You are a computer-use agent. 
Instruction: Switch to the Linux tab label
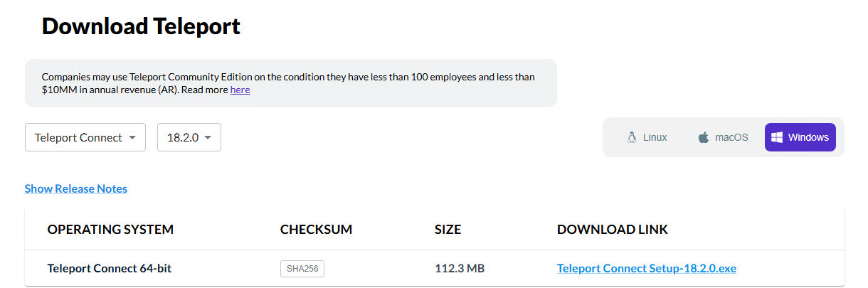(655, 137)
